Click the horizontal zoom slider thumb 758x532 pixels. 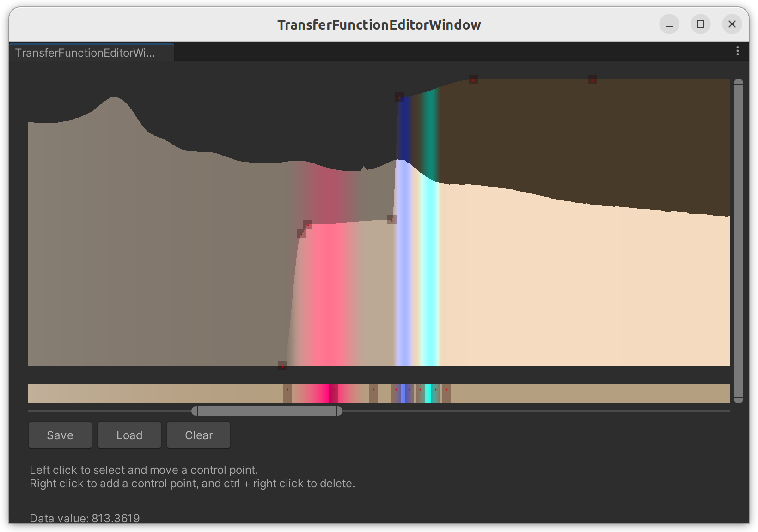click(x=267, y=411)
